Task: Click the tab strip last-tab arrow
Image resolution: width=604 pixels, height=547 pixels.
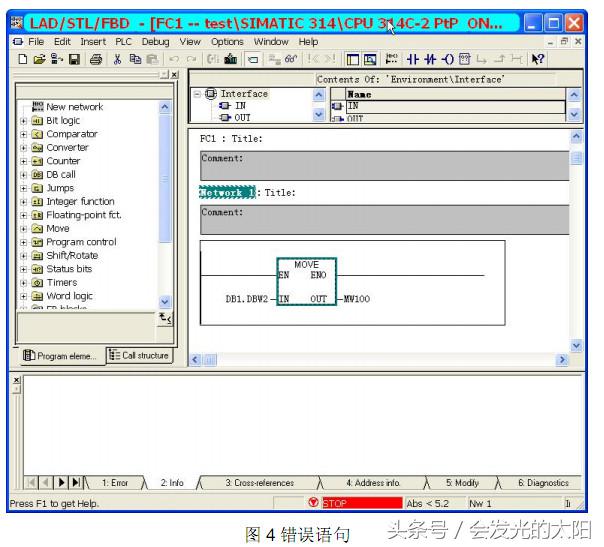Action: click(76, 482)
